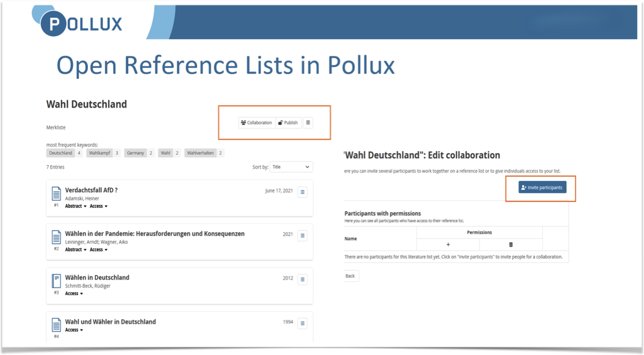Click the Publish button
This screenshot has height=355, width=644.
tap(288, 123)
